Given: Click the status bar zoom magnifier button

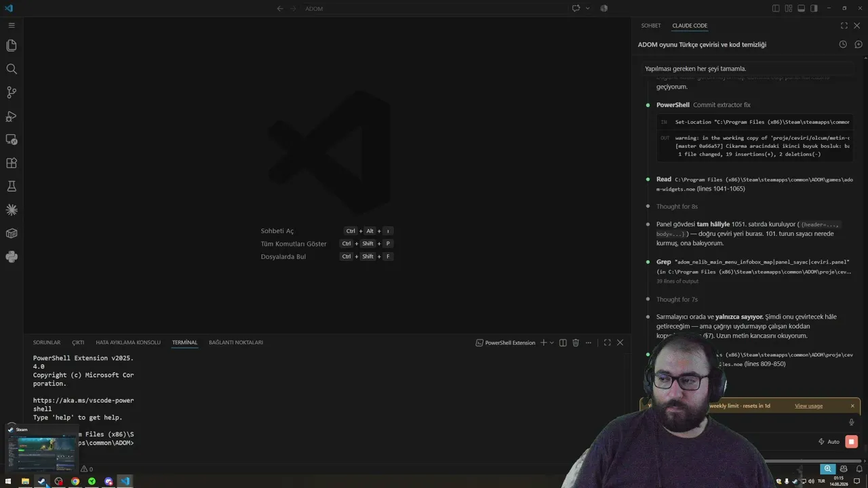Looking at the screenshot, I should (827, 469).
